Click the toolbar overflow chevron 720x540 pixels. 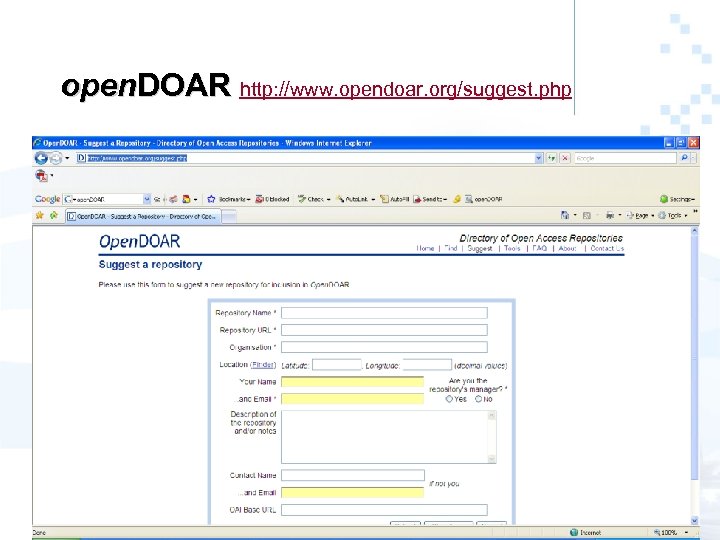pos(695,212)
